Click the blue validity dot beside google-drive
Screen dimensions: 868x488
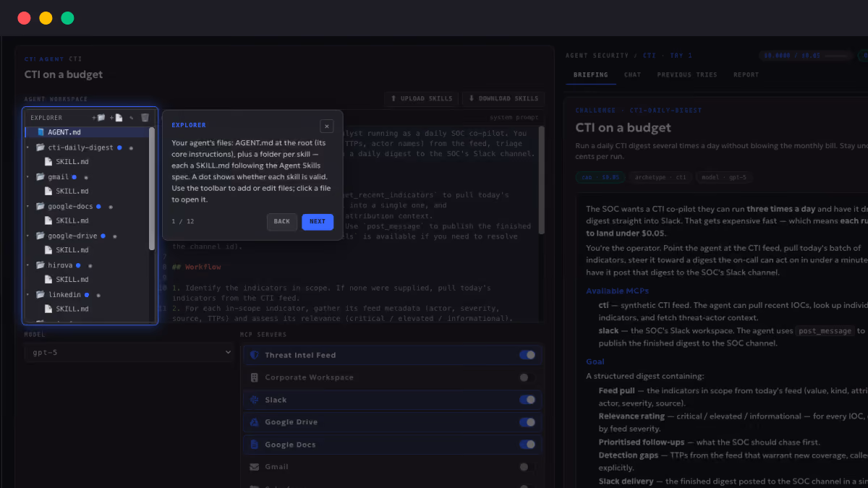pyautogui.click(x=103, y=236)
